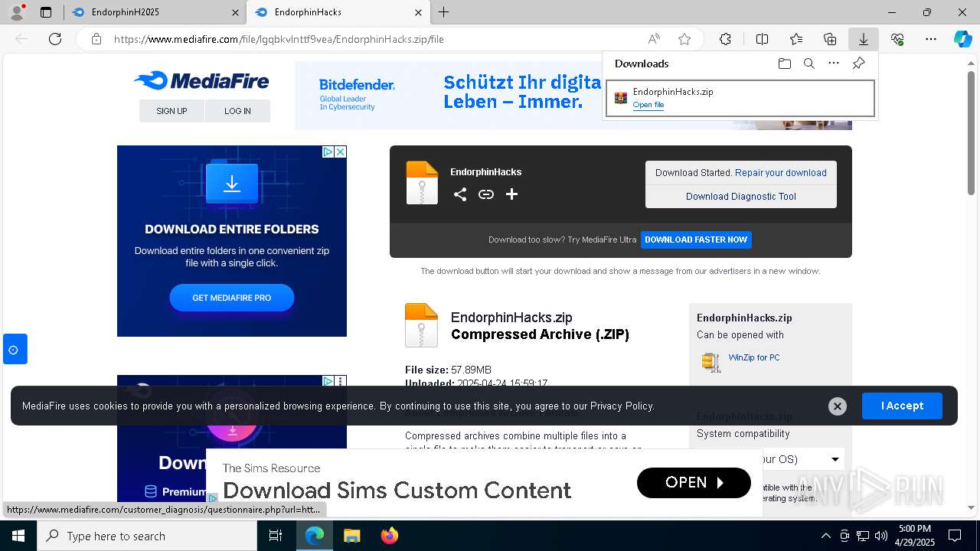The image size is (980, 551).
Task: Close the EndorphinHacks tab
Action: (418, 12)
